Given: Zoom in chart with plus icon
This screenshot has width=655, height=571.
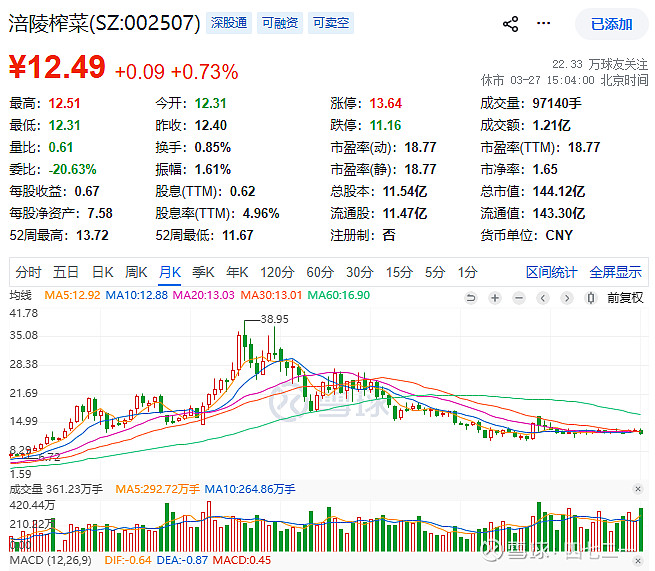Looking at the screenshot, I should point(495,298).
